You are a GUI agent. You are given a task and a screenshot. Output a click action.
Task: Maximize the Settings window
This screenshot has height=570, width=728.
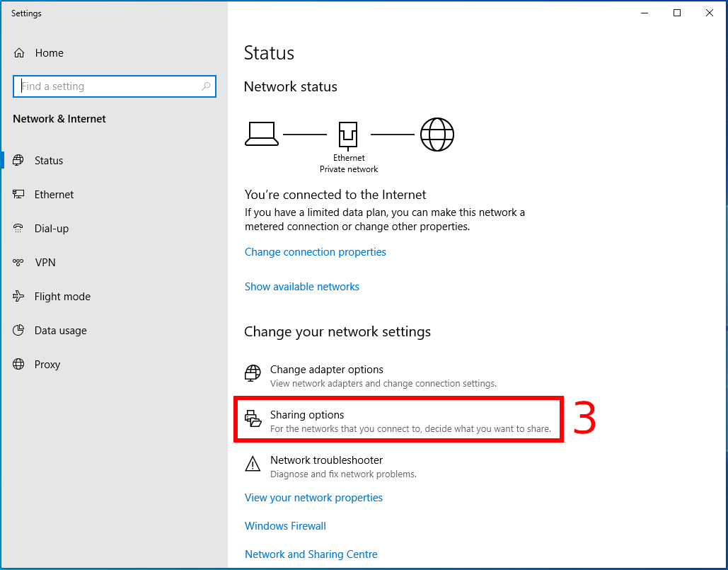pos(677,13)
